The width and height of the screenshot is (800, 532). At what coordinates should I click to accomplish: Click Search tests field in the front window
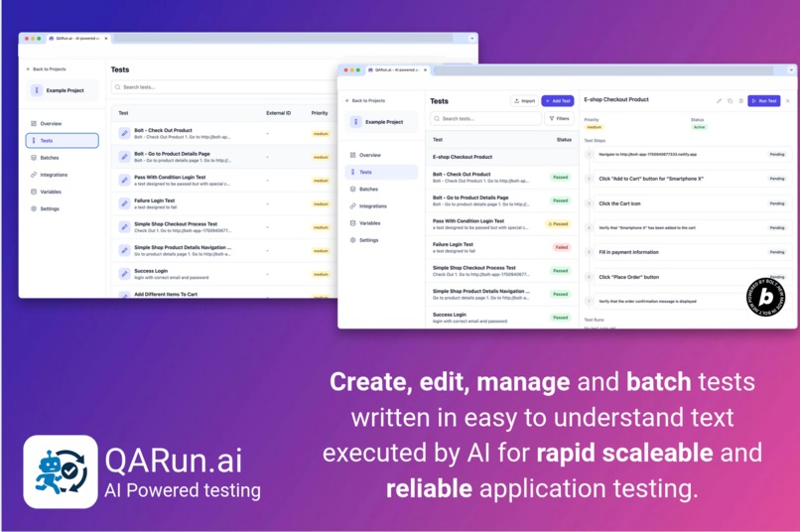point(485,118)
